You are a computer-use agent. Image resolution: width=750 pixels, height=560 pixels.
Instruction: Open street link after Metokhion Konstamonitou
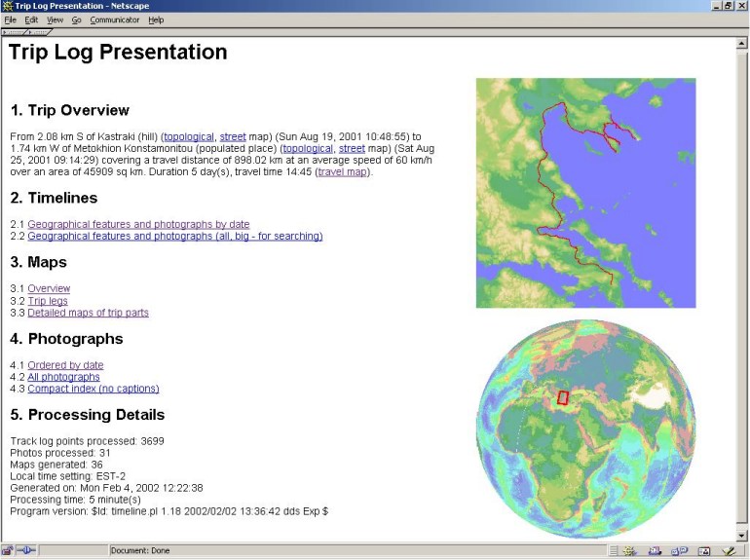click(352, 149)
